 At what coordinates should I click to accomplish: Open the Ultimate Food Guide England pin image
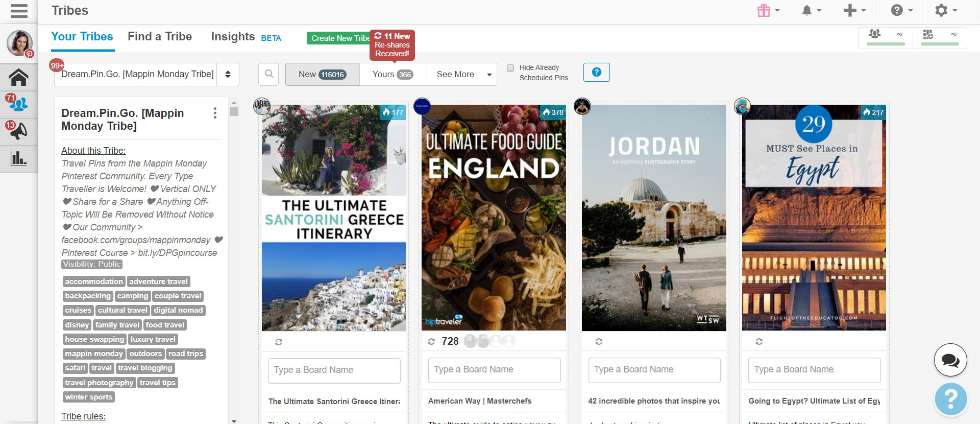(494, 218)
